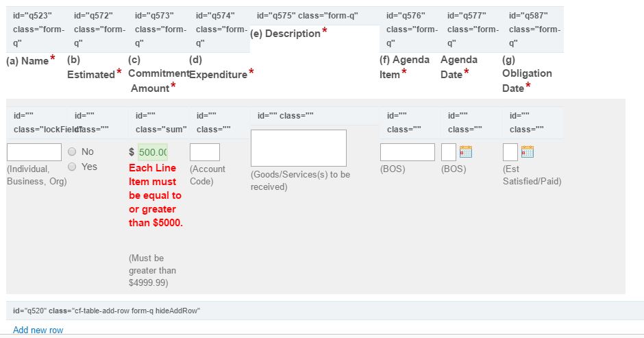The height and width of the screenshot is (338, 644).
Task: Click the Agenda Item input field
Action: pos(408,152)
